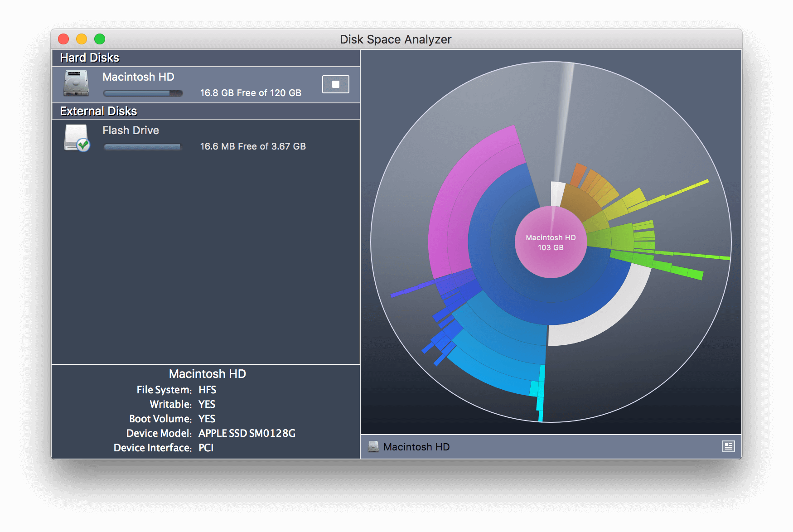Select the Macintosh HD hard disk icon
This screenshot has height=532, width=793.
(x=76, y=83)
